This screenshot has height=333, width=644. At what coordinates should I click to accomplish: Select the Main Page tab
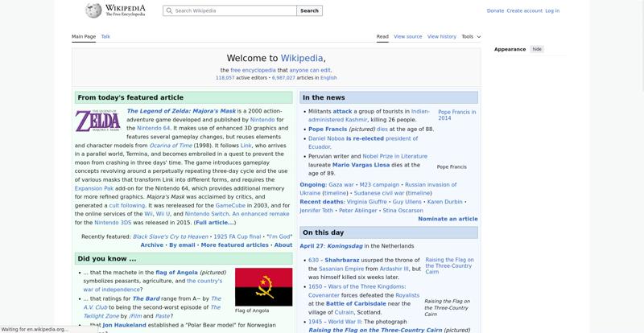(84, 36)
